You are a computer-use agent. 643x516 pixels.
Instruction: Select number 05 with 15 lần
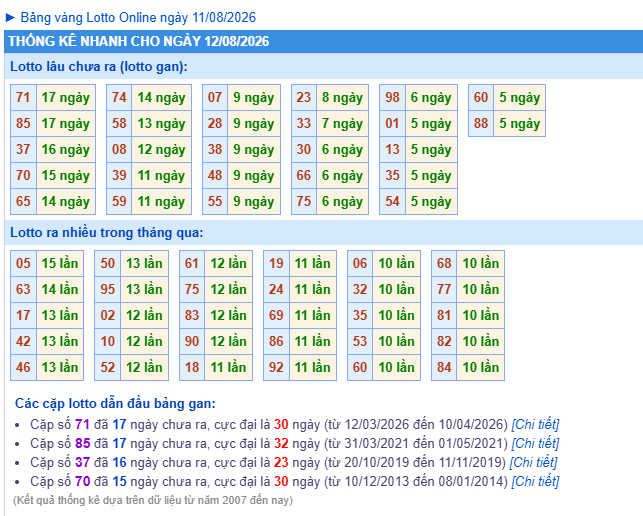click(23, 263)
